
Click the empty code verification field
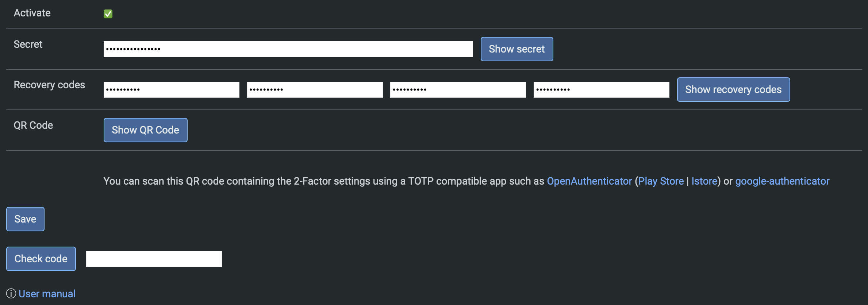pyautogui.click(x=154, y=259)
